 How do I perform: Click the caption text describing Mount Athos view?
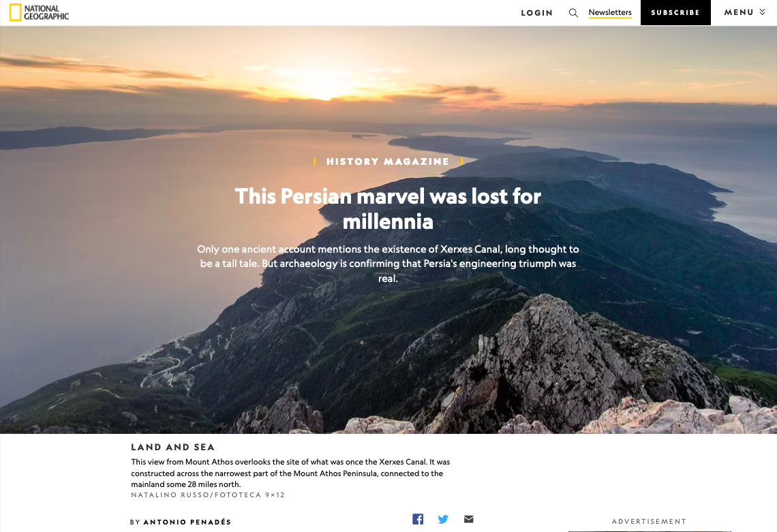point(290,473)
